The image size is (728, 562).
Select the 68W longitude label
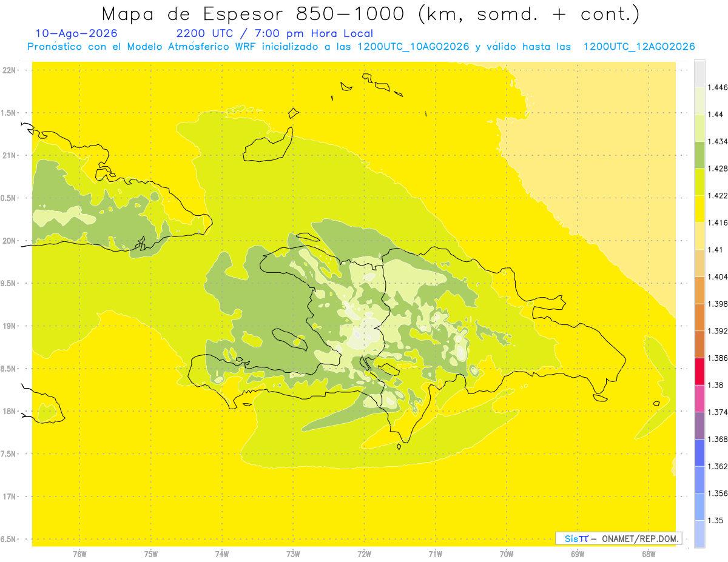coord(649,554)
